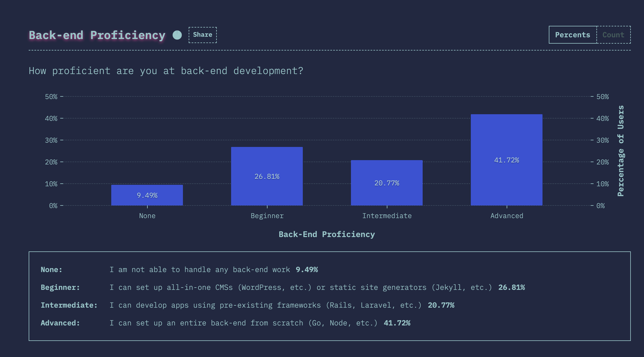Click the Percentage of Users axis title
This screenshot has height=357, width=644.
coord(621,151)
